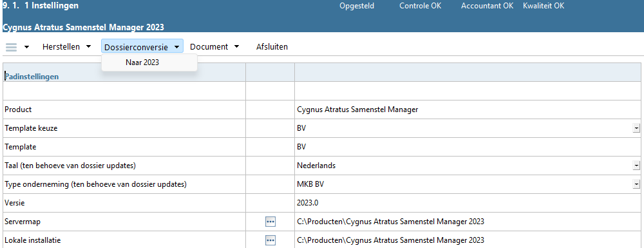644x248 pixels.
Task: Open the Document menu
Action: pyautogui.click(x=214, y=47)
